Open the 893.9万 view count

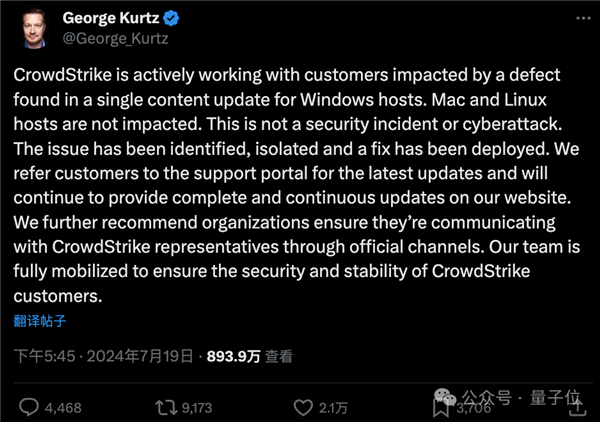point(233,357)
